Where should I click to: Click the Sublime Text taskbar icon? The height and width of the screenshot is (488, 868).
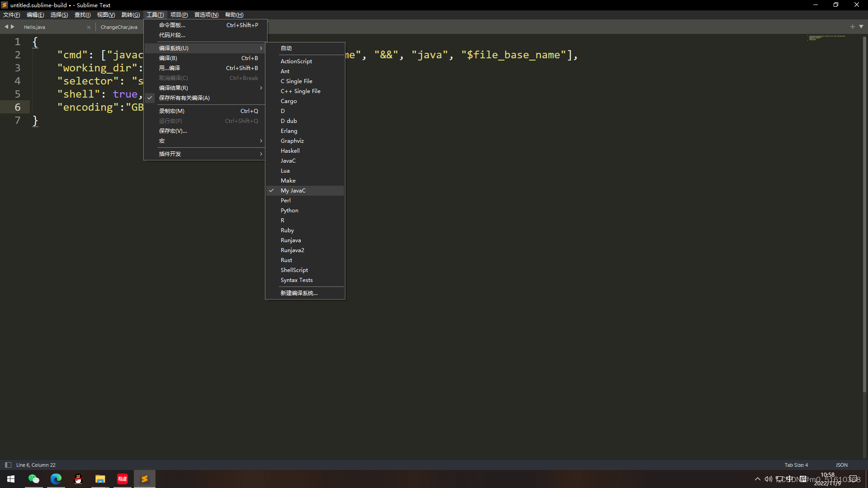pos(144,479)
